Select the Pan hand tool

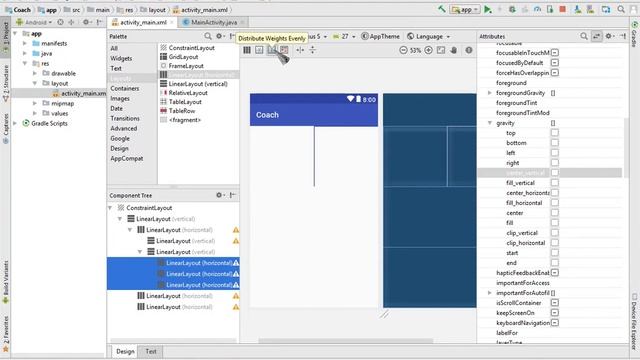(x=453, y=50)
